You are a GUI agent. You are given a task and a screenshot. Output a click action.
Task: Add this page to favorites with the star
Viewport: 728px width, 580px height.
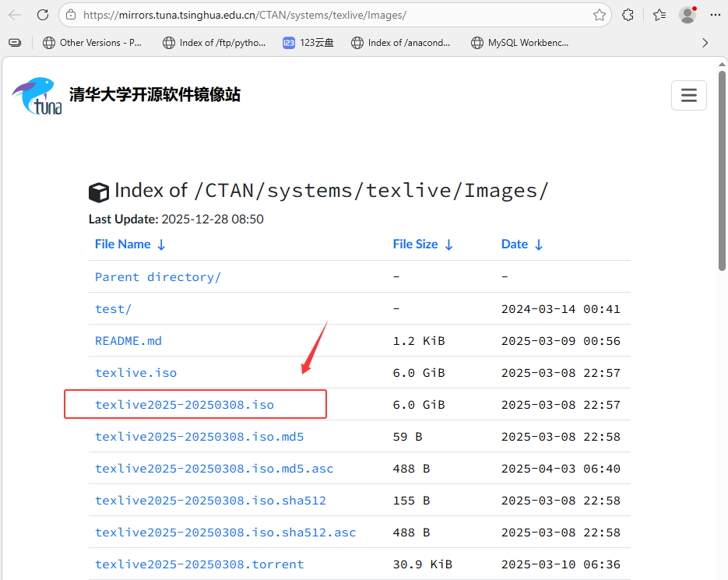pos(599,15)
